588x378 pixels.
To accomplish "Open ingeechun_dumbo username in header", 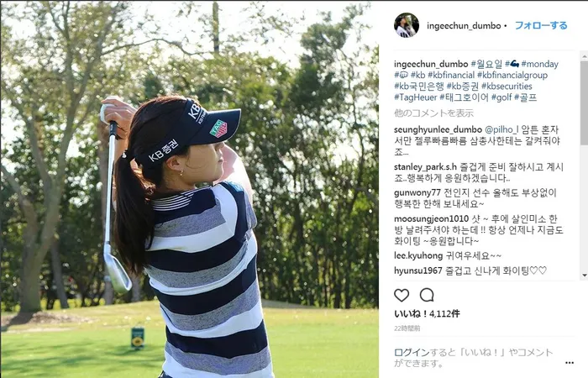I will coord(464,25).
